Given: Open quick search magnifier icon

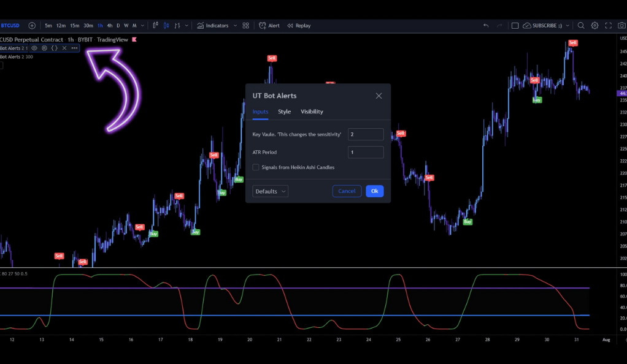Looking at the screenshot, I should click(581, 26).
